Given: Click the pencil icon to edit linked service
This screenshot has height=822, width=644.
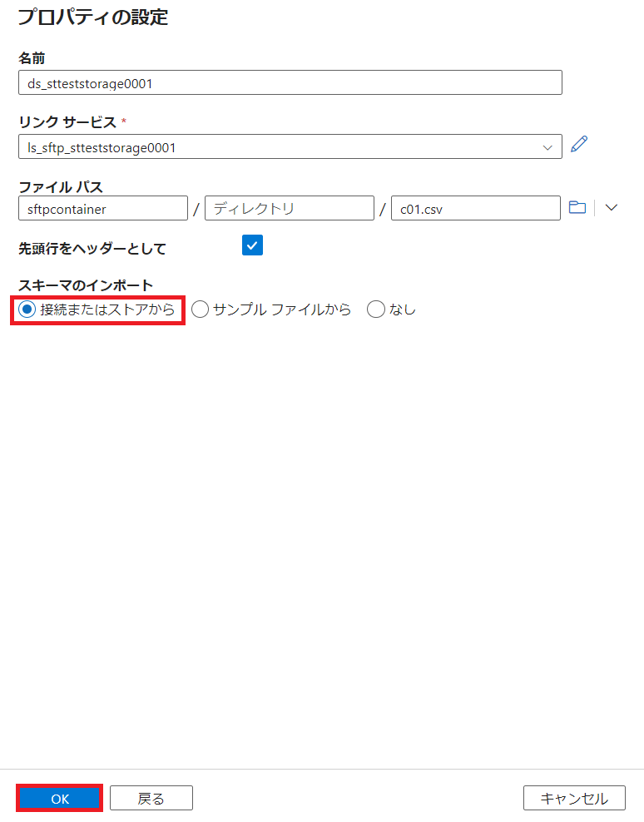Looking at the screenshot, I should point(579,144).
